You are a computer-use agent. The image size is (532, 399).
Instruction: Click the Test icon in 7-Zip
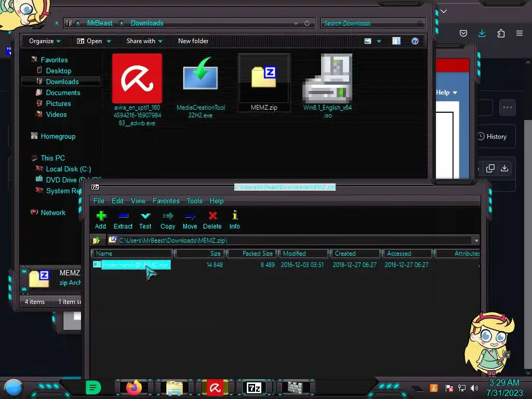point(145,220)
